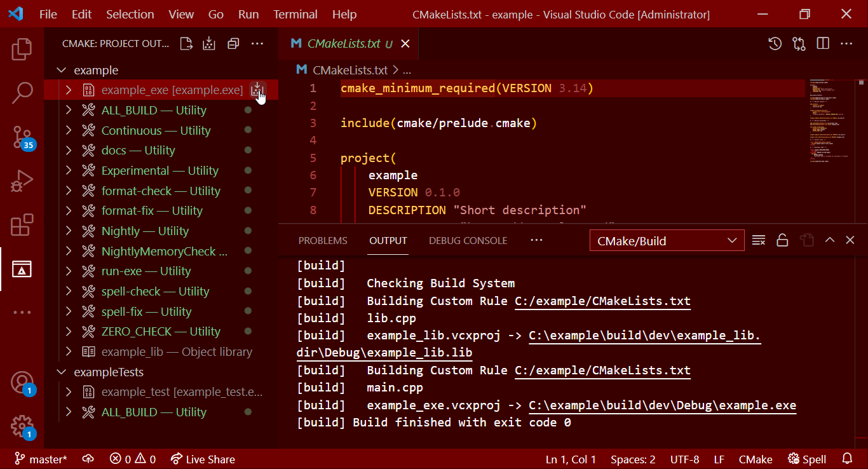Viewport: 868px width, 469px height.
Task: Open the Extensions view
Action: [x=22, y=224]
